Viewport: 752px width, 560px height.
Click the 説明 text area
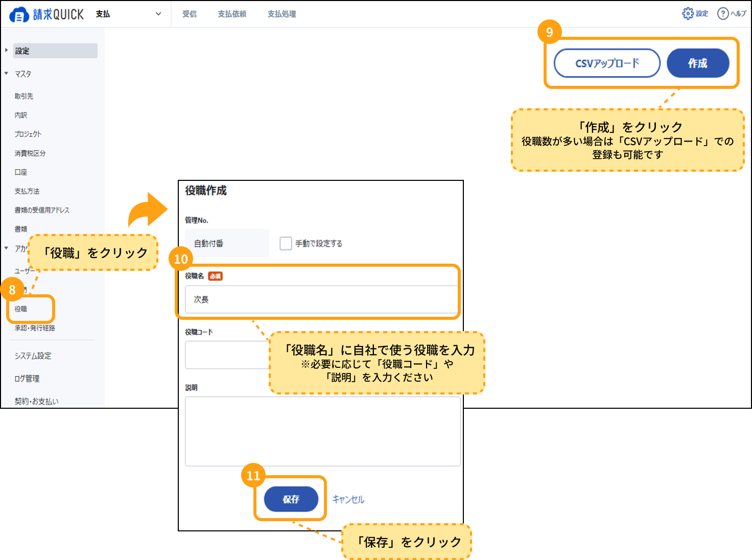pos(322,431)
